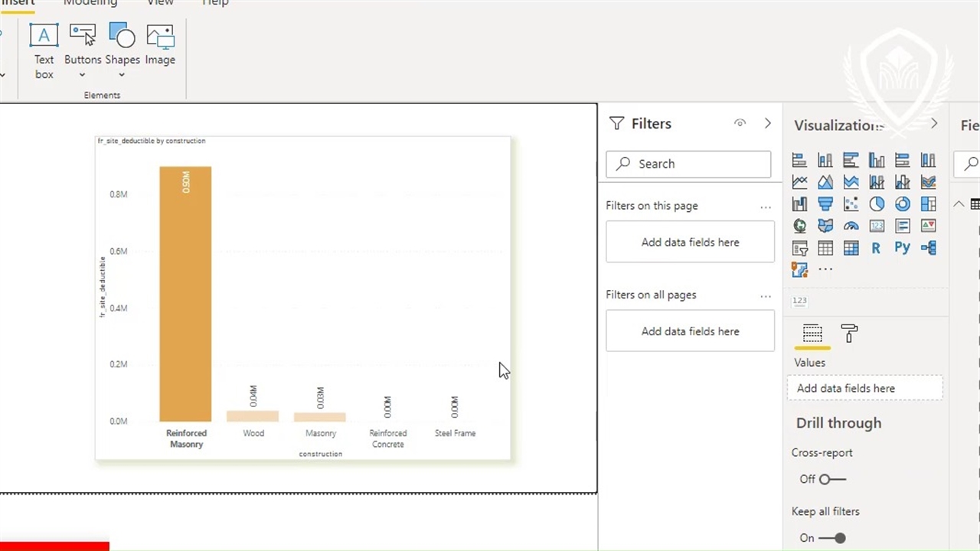Select the pie chart visualization
Screen dimensions: 980x551
pyautogui.click(x=877, y=204)
